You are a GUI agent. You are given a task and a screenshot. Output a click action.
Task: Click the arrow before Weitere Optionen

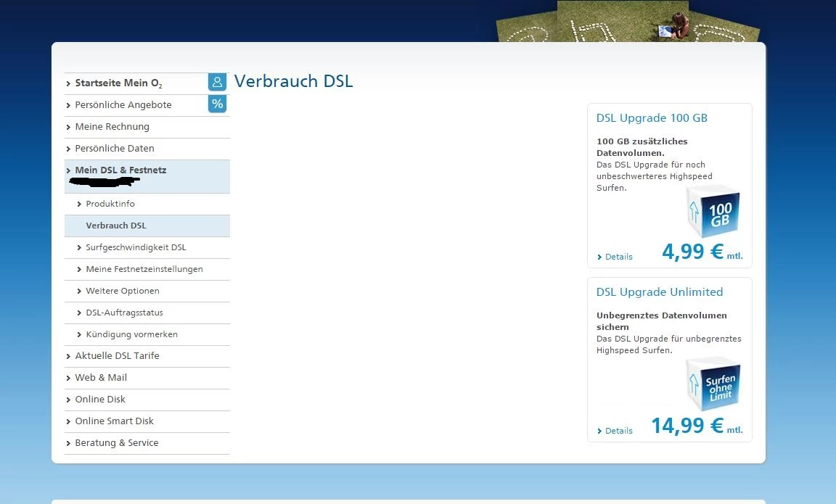tap(79, 292)
